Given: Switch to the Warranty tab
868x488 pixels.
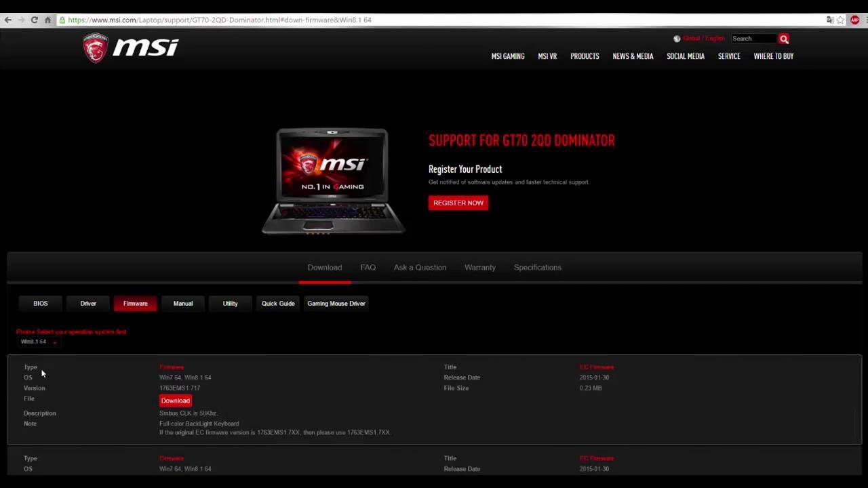Looking at the screenshot, I should click(480, 268).
